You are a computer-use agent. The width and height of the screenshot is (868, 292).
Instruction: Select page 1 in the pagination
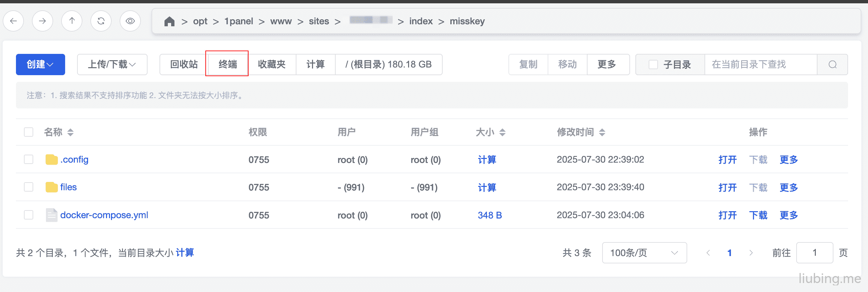(x=729, y=253)
